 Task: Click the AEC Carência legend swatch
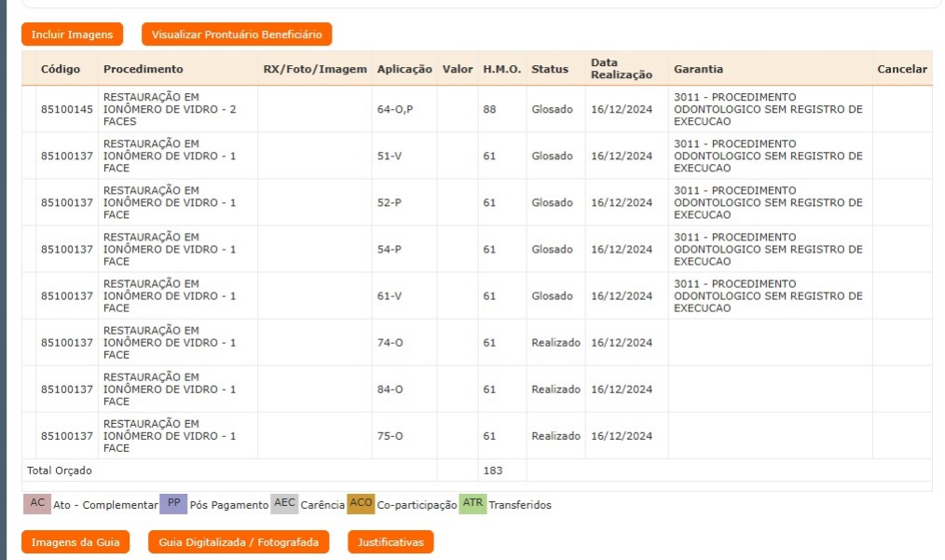click(284, 503)
